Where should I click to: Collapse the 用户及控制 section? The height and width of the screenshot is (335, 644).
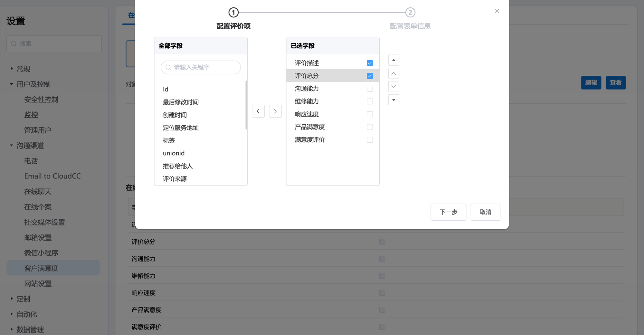(12, 84)
